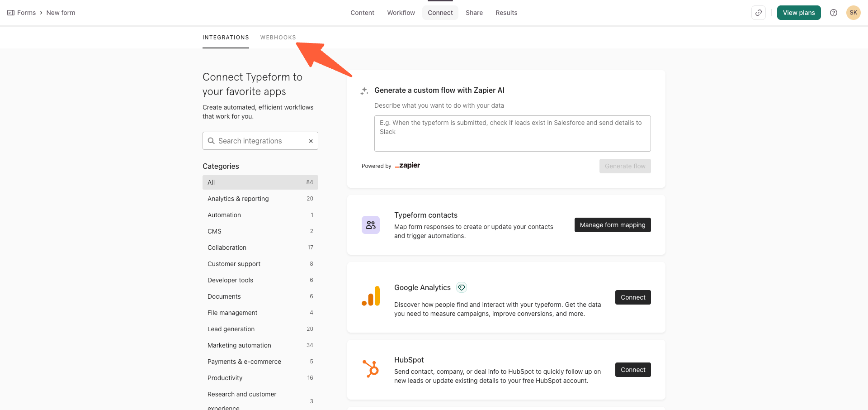Click the View plans button

tap(799, 13)
